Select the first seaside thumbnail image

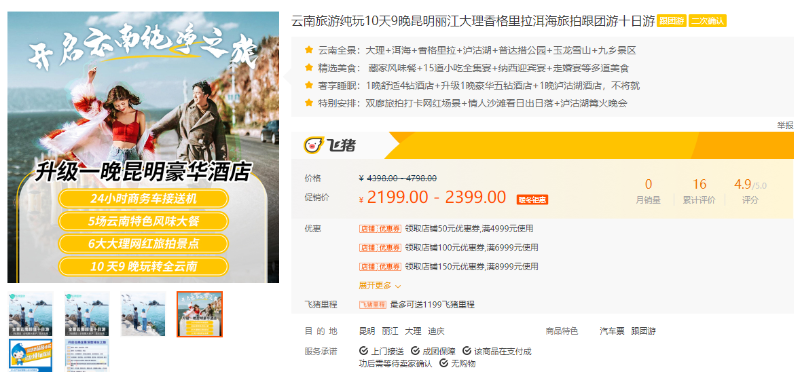coord(31,314)
